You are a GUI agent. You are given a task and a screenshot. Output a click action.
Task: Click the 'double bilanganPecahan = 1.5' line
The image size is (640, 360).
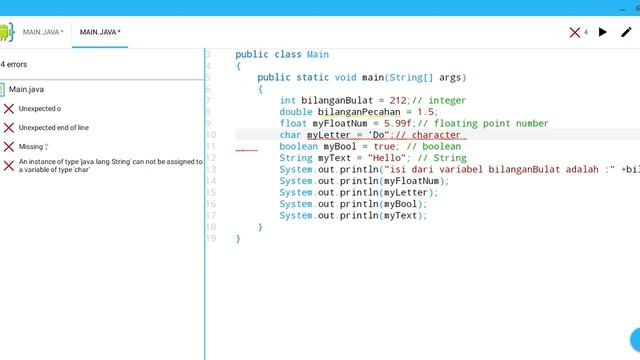(x=358, y=112)
